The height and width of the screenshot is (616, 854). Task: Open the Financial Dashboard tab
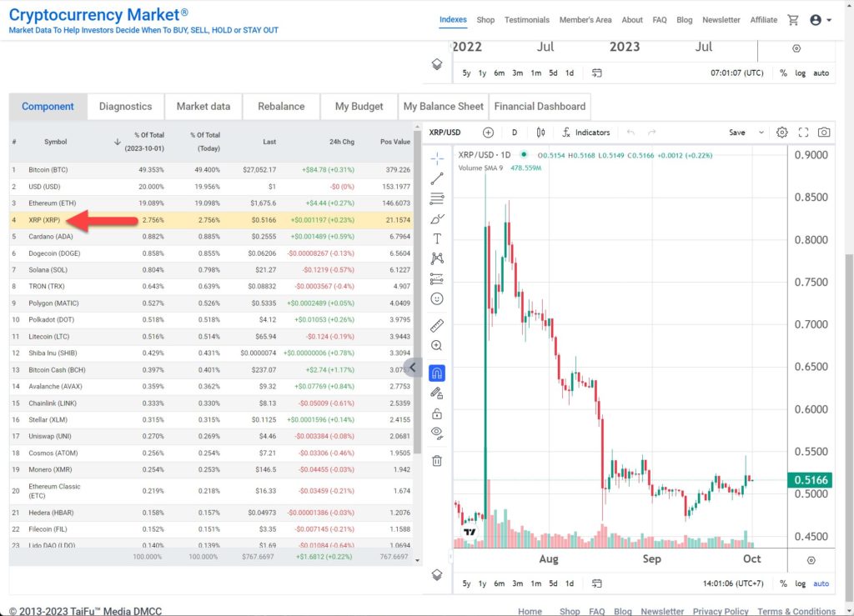click(x=540, y=107)
